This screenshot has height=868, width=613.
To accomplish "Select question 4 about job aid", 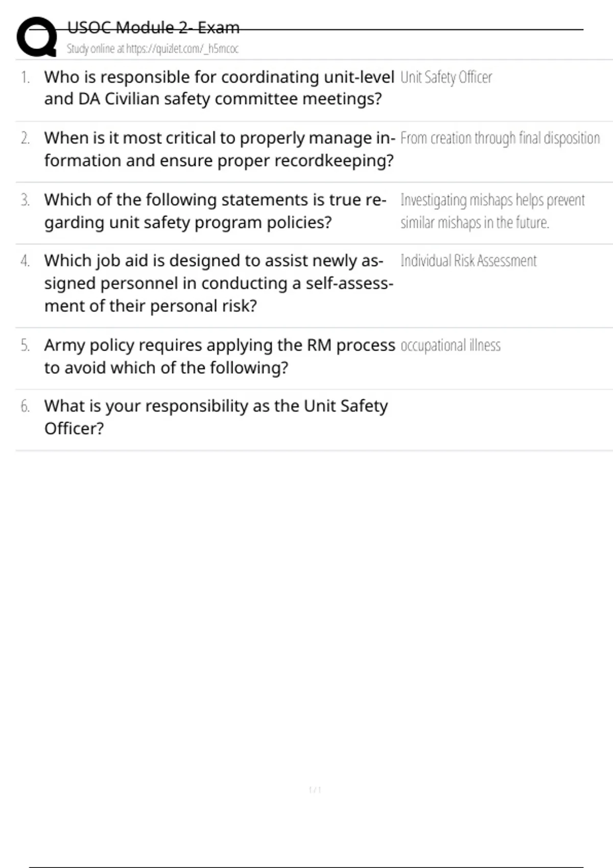I will coord(218,283).
